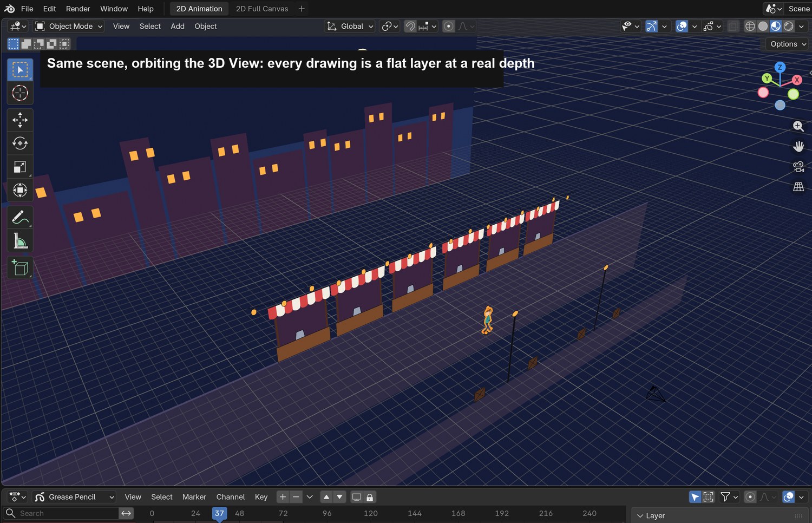Viewport: 812px width, 523px height.
Task: Activate the 3D Cursor tool
Action: pyautogui.click(x=20, y=93)
